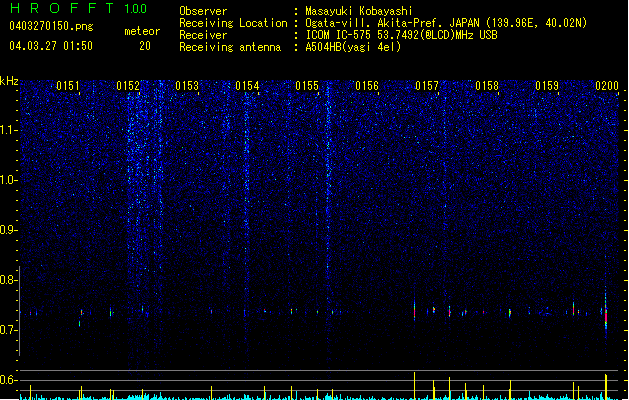Click the 0158 time marker
The height and width of the screenshot is (400, 629).
point(487,86)
